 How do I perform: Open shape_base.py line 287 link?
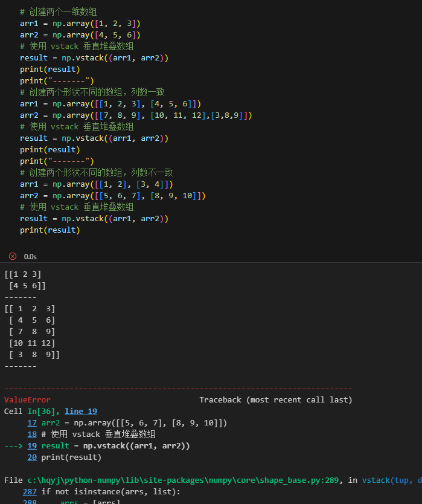coord(30,492)
